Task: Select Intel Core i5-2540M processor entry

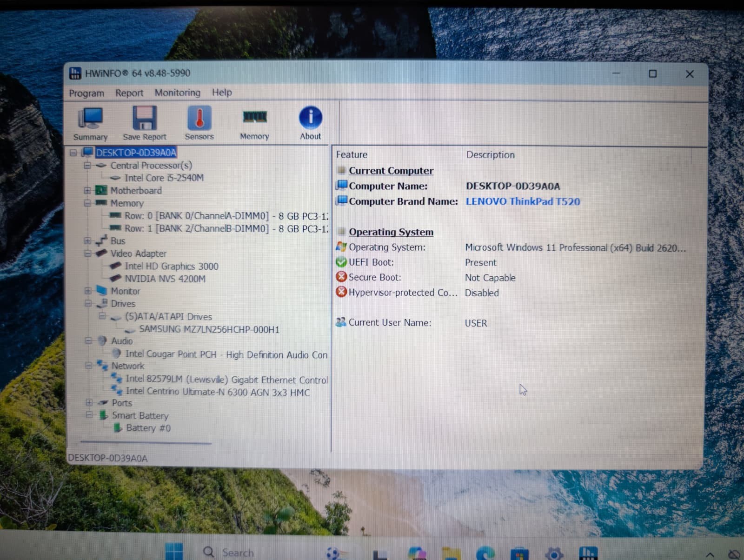Action: click(x=164, y=178)
